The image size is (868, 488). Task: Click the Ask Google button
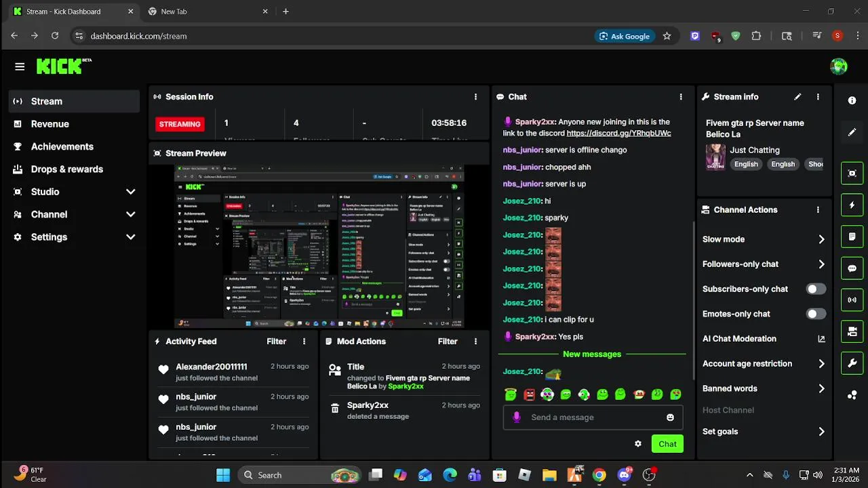(625, 36)
